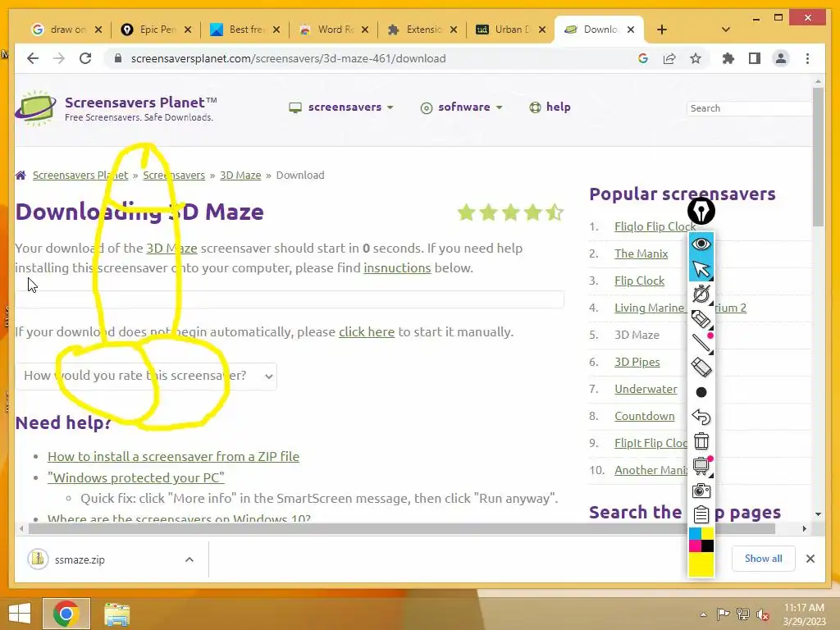Open the 3D Maze breadcrumb link
The width and height of the screenshot is (840, 630).
click(x=240, y=176)
